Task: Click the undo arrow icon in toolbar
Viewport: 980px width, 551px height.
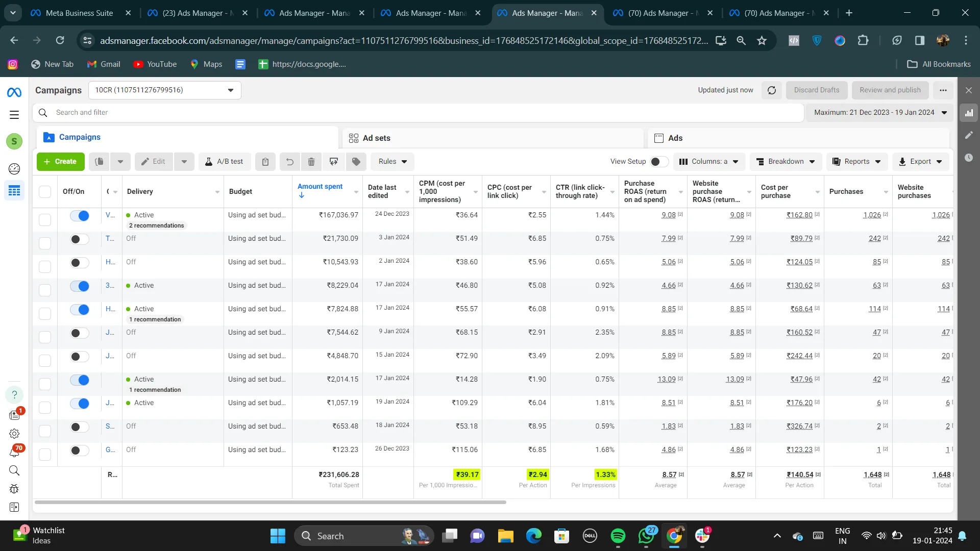Action: [289, 162]
